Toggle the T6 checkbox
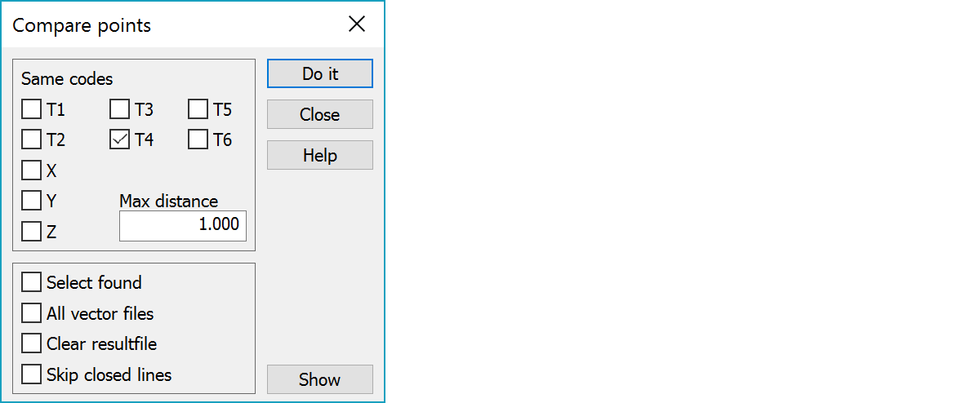The width and height of the screenshot is (980, 403). coord(198,140)
